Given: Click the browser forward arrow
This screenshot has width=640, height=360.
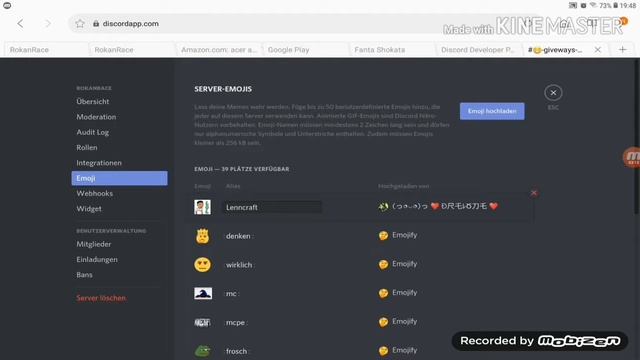Looking at the screenshot, I should (x=48, y=24).
